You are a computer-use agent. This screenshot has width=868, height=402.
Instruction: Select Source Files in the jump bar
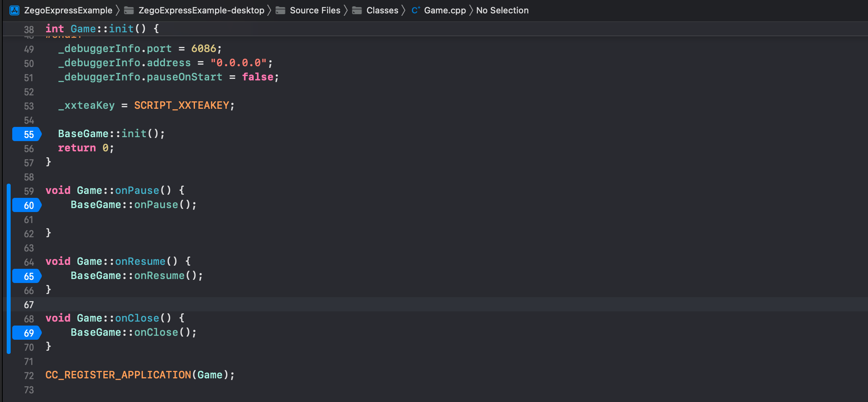[x=315, y=10]
